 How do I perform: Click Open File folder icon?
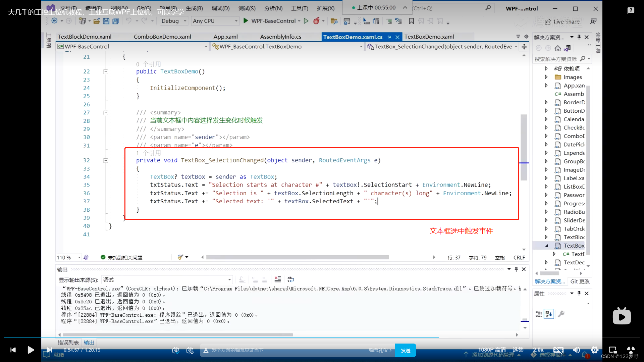[x=97, y=21]
